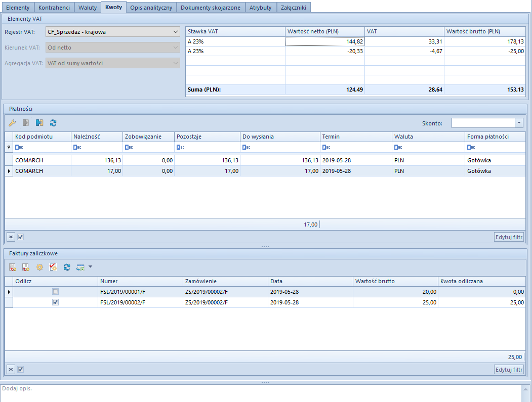This screenshot has height=402, width=532.
Task: Click the ABC filter icon under Pozostaje
Action: [x=181, y=148]
